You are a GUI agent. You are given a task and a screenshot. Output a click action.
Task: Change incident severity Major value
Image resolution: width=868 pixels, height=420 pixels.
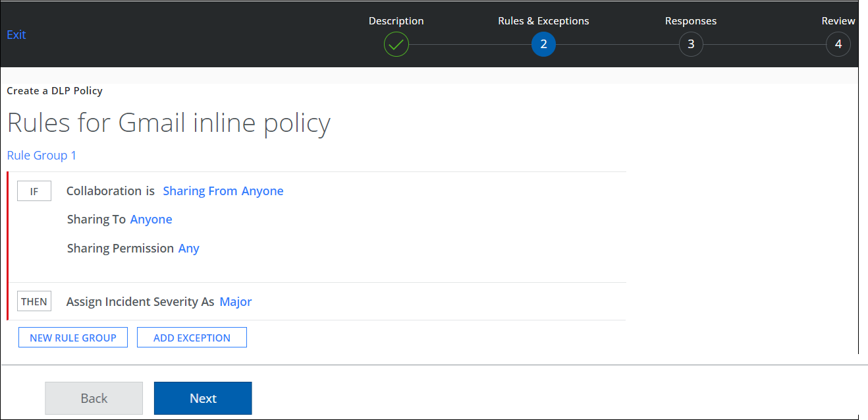[236, 302]
